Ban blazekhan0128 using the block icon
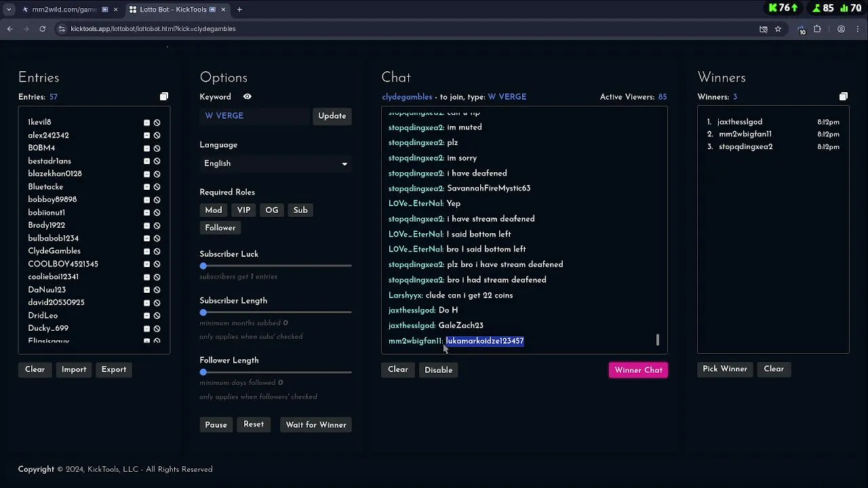 (x=157, y=174)
